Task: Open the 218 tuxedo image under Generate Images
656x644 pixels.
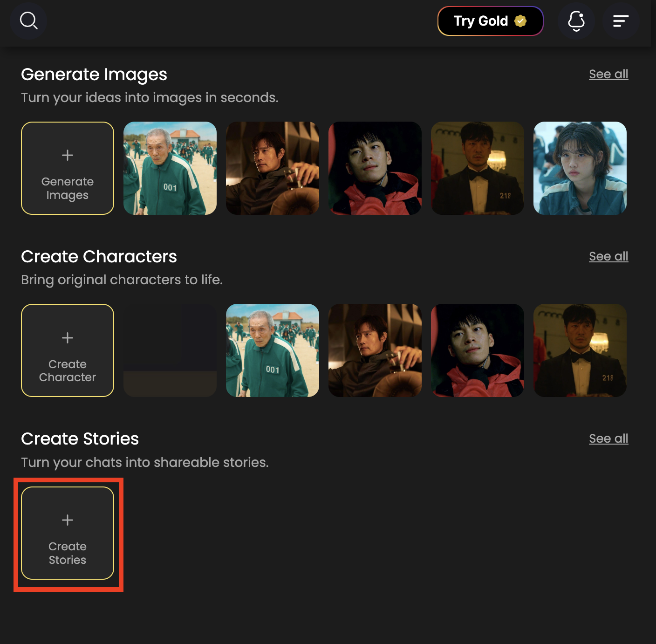Action: [478, 168]
